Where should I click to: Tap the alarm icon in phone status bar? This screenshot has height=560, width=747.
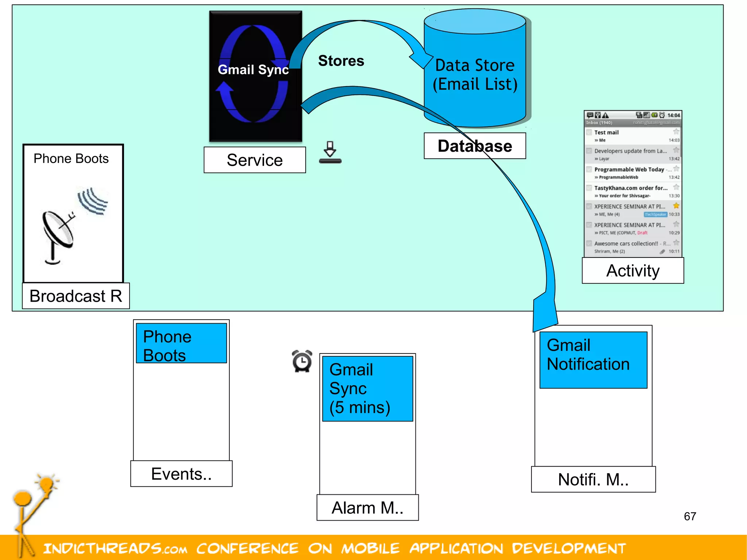pos(662,115)
